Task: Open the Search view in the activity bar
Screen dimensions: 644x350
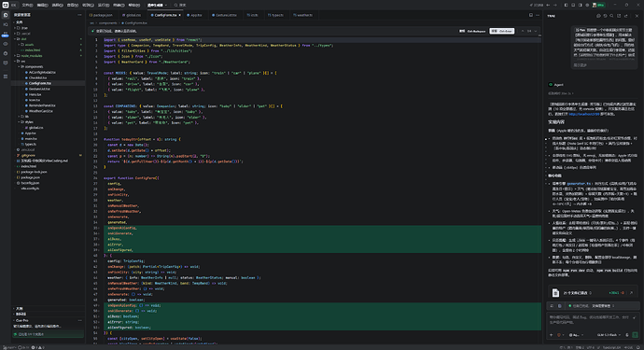Action: tap(6, 24)
